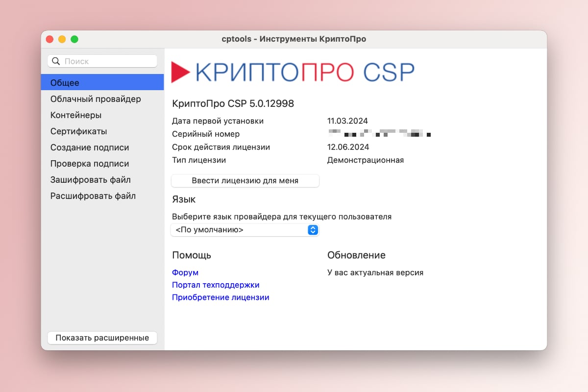Open the Приобретение лицензии link
Viewport: 588px width, 392px height.
(220, 297)
